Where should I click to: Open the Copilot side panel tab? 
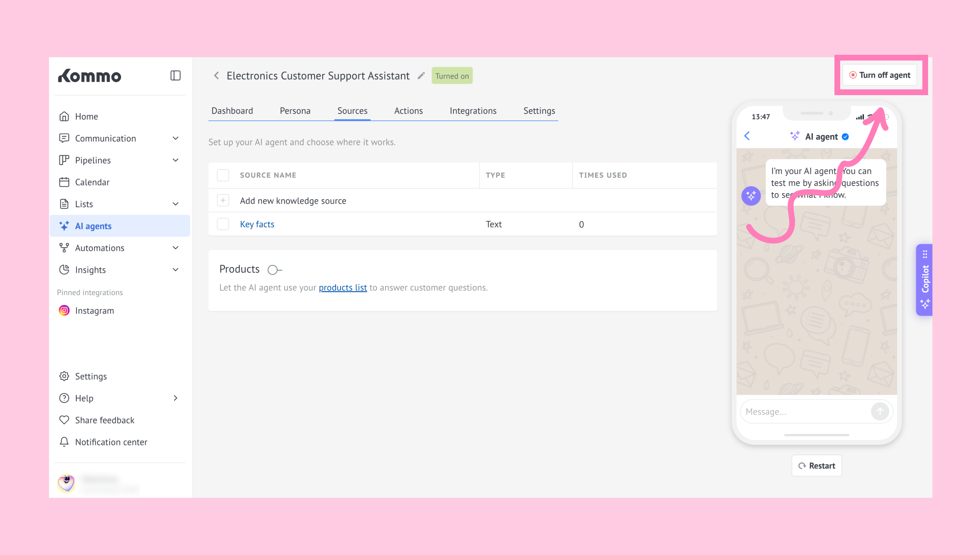925,280
